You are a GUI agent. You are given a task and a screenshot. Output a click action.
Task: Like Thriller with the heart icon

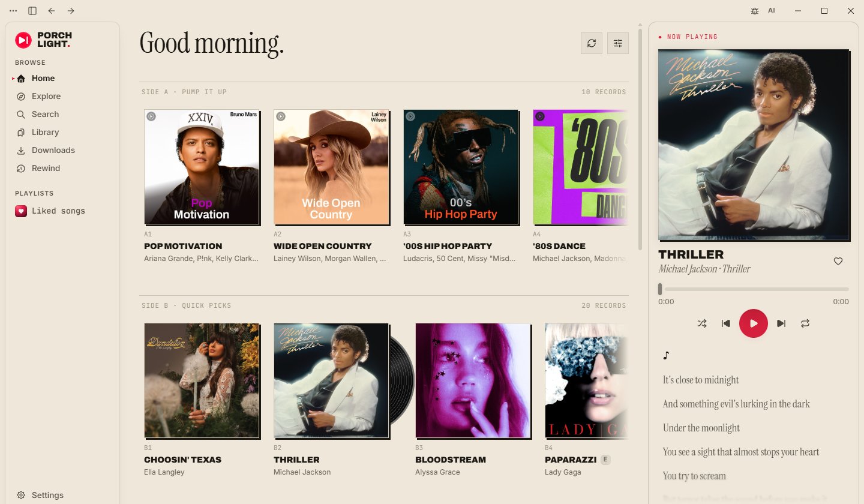click(838, 261)
